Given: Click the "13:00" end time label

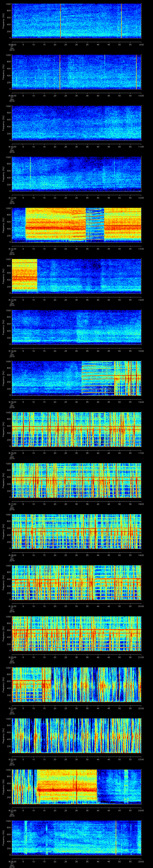Looking at the screenshot, I should tap(141, 248).
